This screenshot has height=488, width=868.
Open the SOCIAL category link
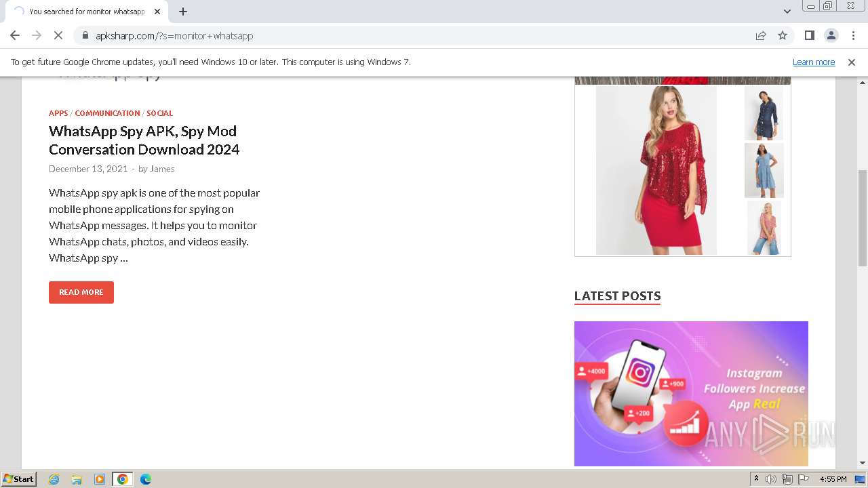click(x=159, y=113)
